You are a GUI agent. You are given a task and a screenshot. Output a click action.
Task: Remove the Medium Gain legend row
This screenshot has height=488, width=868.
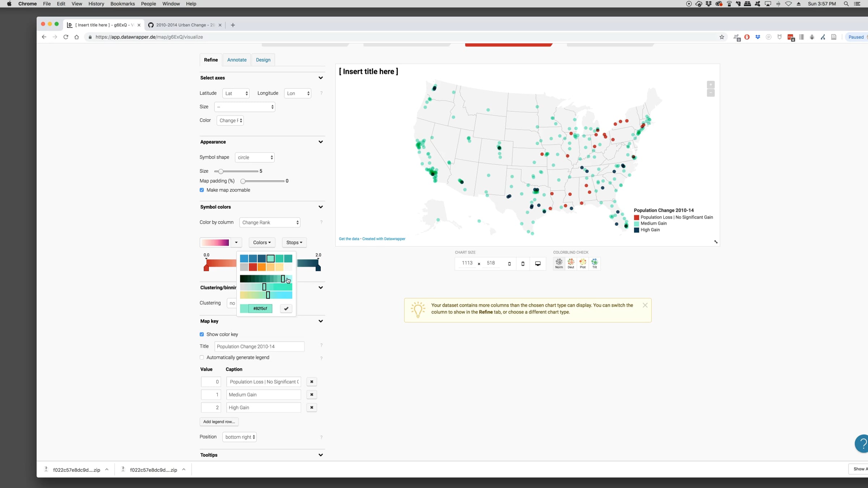(311, 394)
